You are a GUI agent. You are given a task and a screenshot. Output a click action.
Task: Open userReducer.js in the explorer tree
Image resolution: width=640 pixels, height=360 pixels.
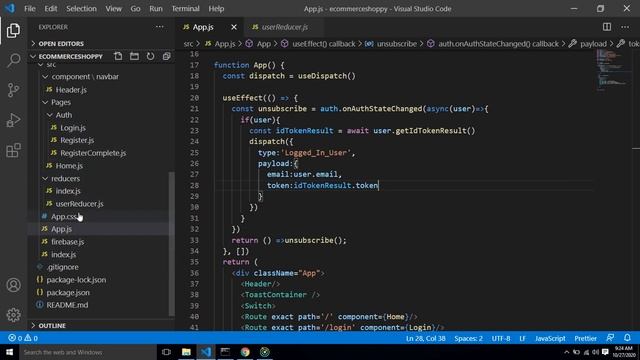(x=79, y=204)
